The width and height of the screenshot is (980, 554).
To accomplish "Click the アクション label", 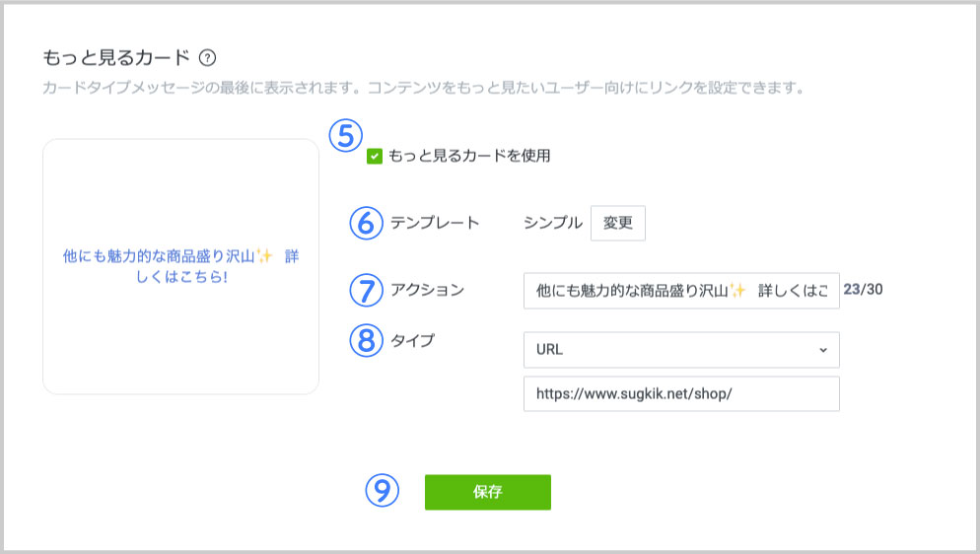I will [427, 290].
